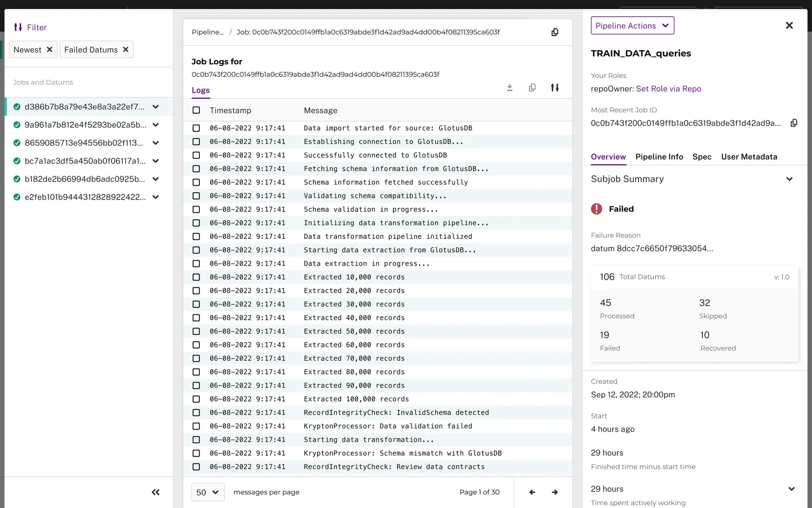Click success icon for job e2feb101b9444312828922422

17,197
